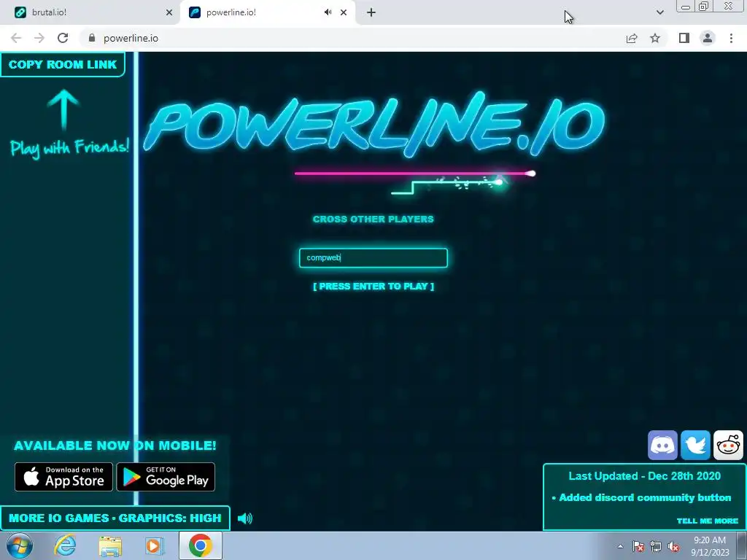The image size is (747, 560).
Task: Open a new browser tab
Action: [x=371, y=12]
